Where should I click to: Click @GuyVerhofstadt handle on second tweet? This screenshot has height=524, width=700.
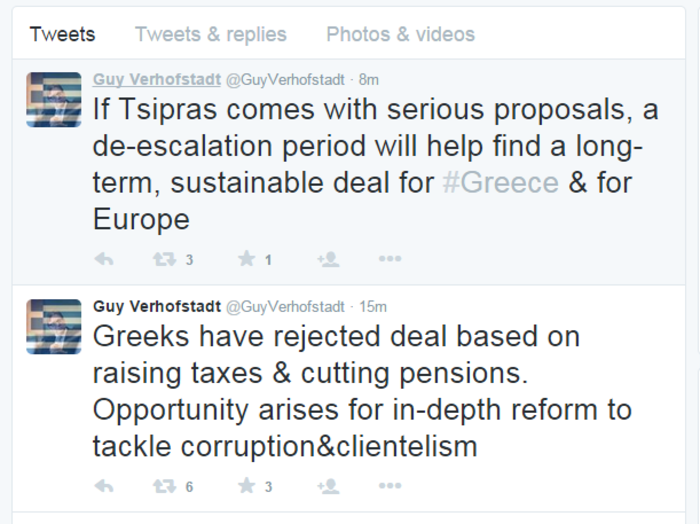[x=285, y=306]
